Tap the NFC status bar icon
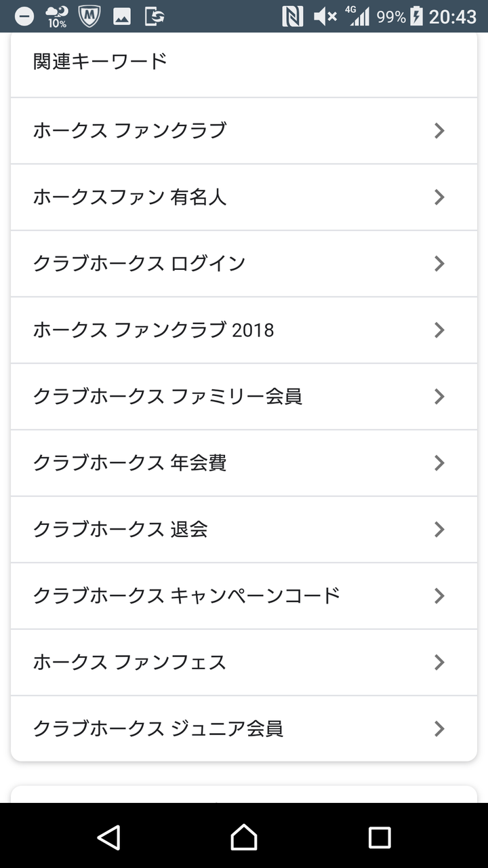Screen dimensions: 488x868 pyautogui.click(x=292, y=16)
